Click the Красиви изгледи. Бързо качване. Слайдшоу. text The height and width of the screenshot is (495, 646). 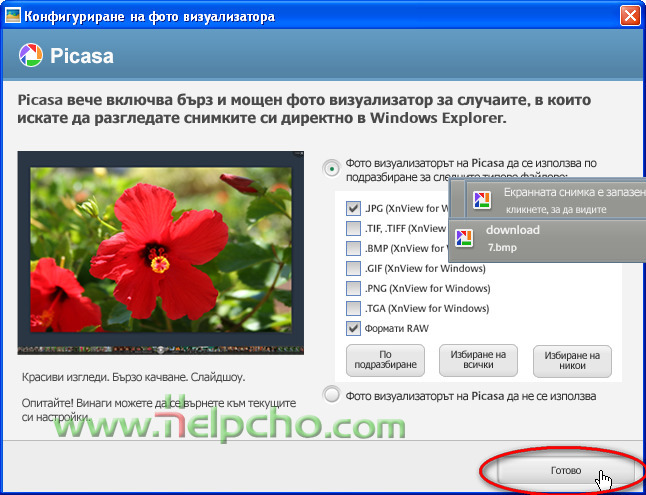pos(133,377)
